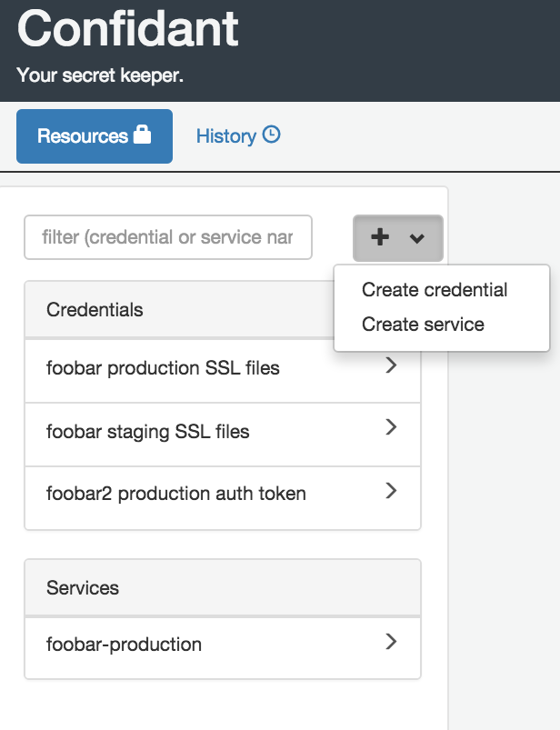The width and height of the screenshot is (560, 730).
Task: Click the Confidant title heading
Action: pos(127,29)
